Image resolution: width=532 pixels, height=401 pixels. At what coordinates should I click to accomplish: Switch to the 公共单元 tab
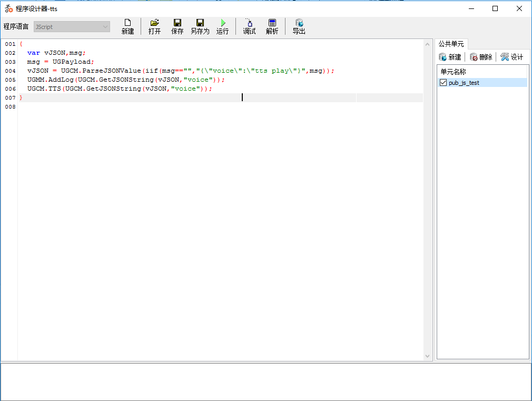click(451, 44)
